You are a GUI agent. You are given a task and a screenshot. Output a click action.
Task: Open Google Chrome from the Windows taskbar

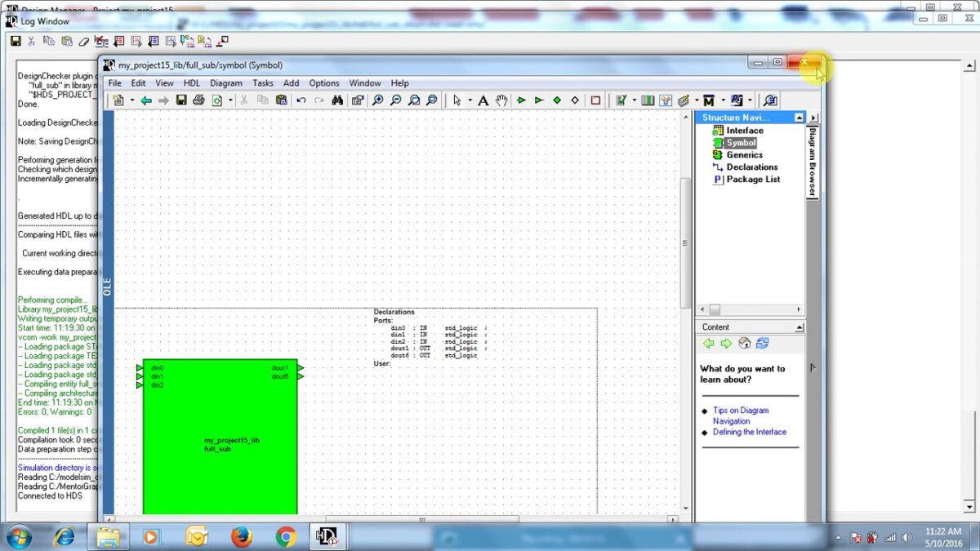point(285,536)
